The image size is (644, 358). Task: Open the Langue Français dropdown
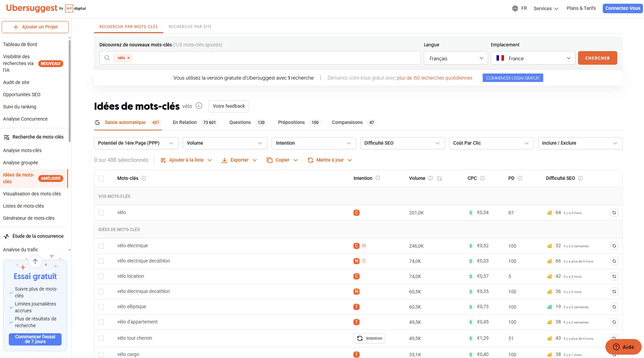455,58
